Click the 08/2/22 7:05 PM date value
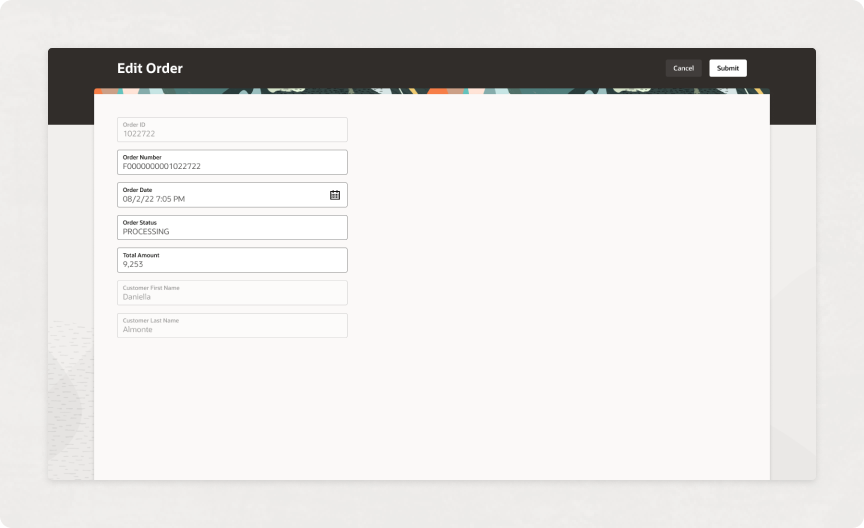This screenshot has height=528, width=864. pyautogui.click(x=153, y=199)
